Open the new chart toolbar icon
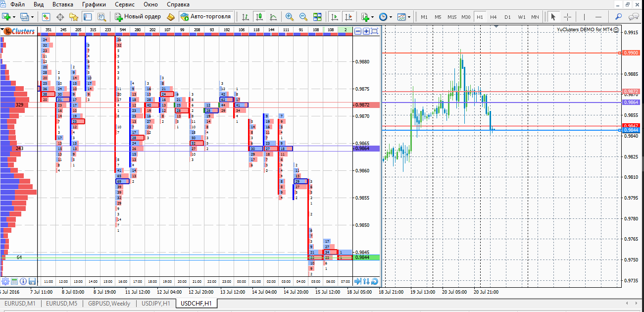This screenshot has height=312, width=644. click(6, 16)
